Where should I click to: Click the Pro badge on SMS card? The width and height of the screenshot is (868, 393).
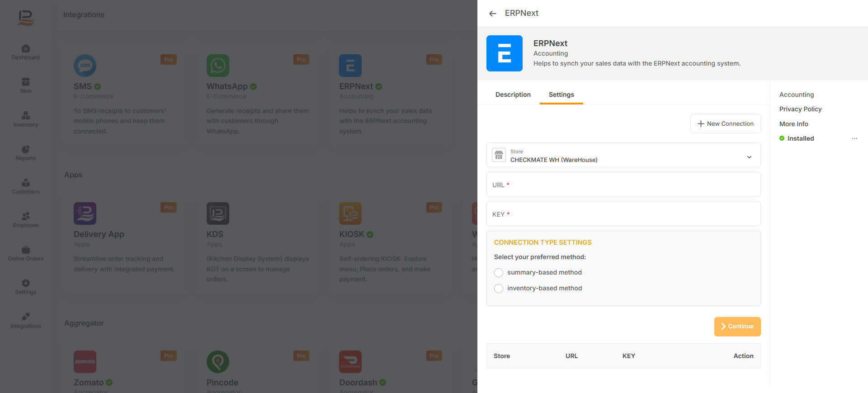(x=169, y=60)
